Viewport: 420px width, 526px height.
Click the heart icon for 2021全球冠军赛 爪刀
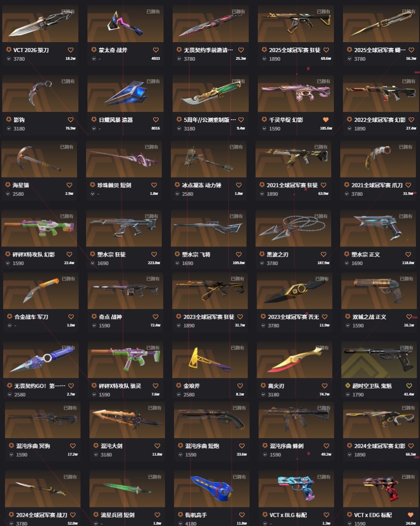pos(408,185)
